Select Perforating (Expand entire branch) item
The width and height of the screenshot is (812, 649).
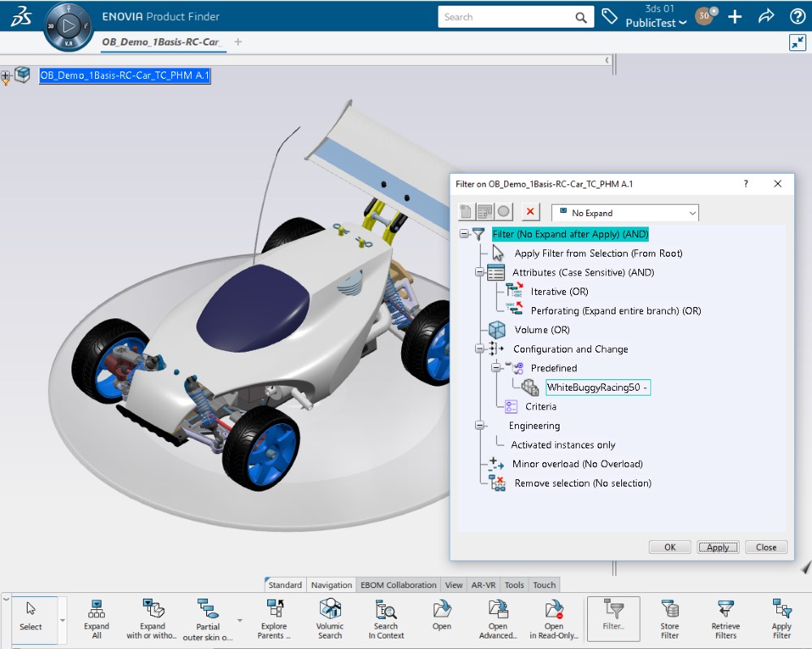point(615,311)
